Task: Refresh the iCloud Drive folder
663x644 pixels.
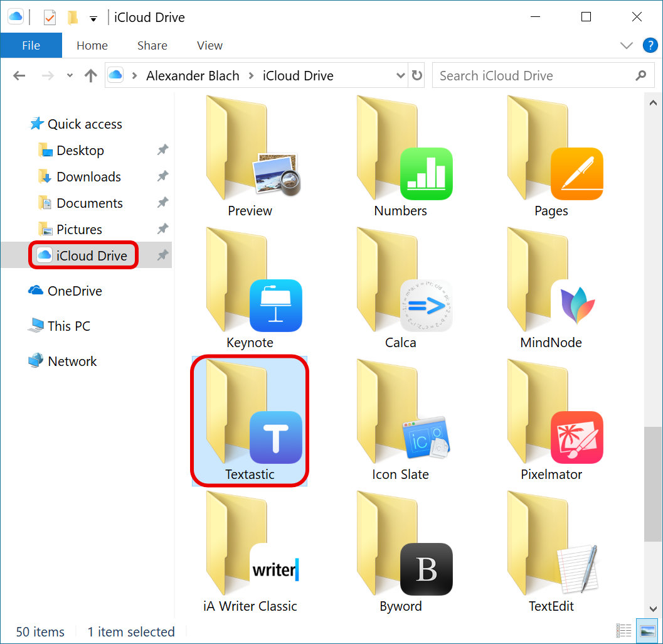Action: coord(417,75)
